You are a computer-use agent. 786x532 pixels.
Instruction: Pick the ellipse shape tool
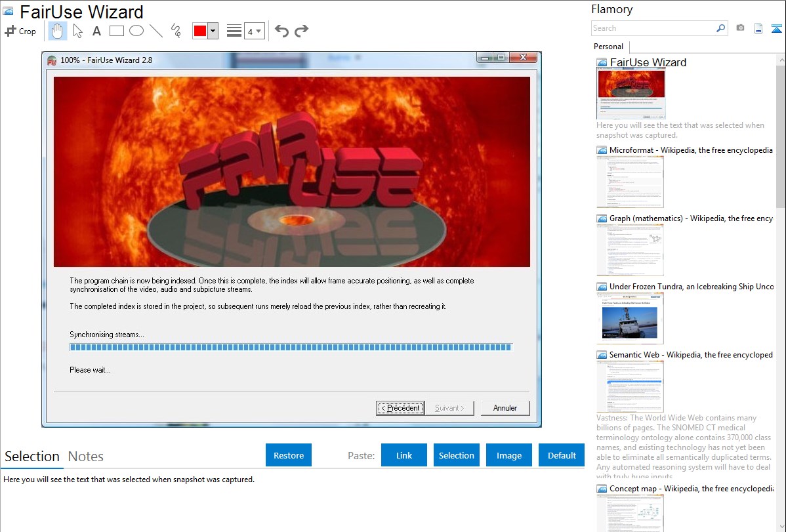[x=136, y=31]
